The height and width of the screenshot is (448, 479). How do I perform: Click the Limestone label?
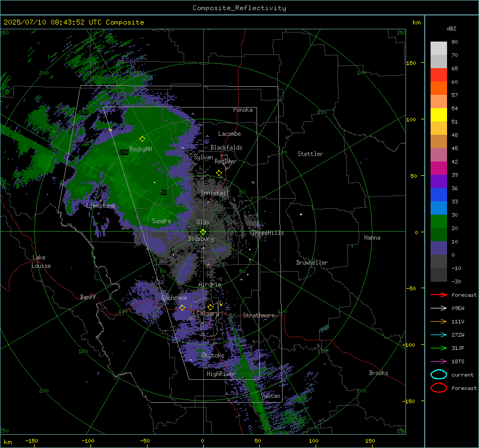pos(101,206)
